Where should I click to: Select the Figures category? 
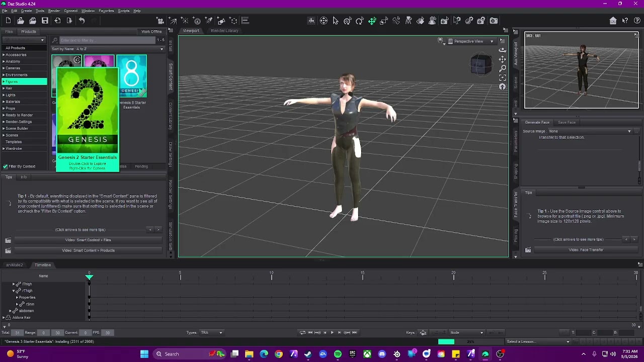click(x=24, y=81)
